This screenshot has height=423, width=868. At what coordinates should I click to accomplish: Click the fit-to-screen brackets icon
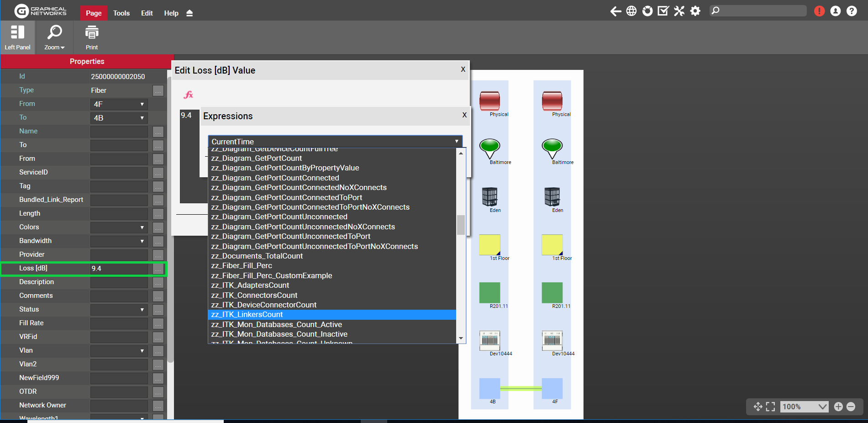tap(770, 407)
